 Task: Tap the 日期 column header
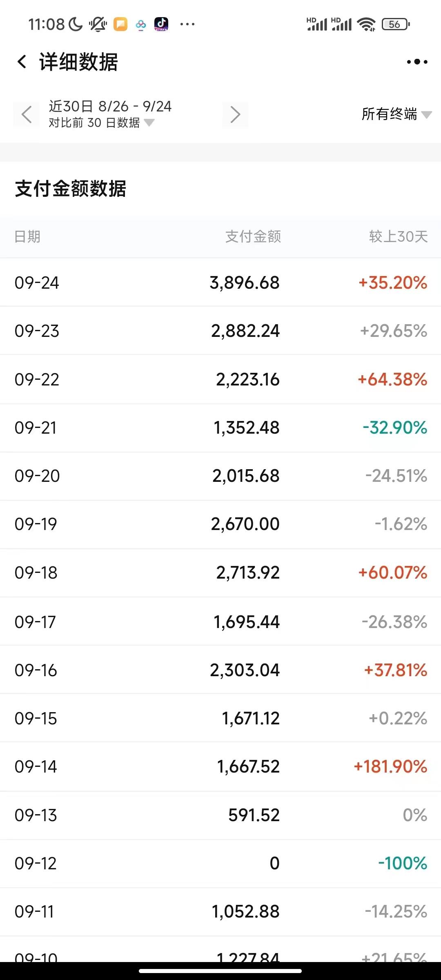point(27,236)
